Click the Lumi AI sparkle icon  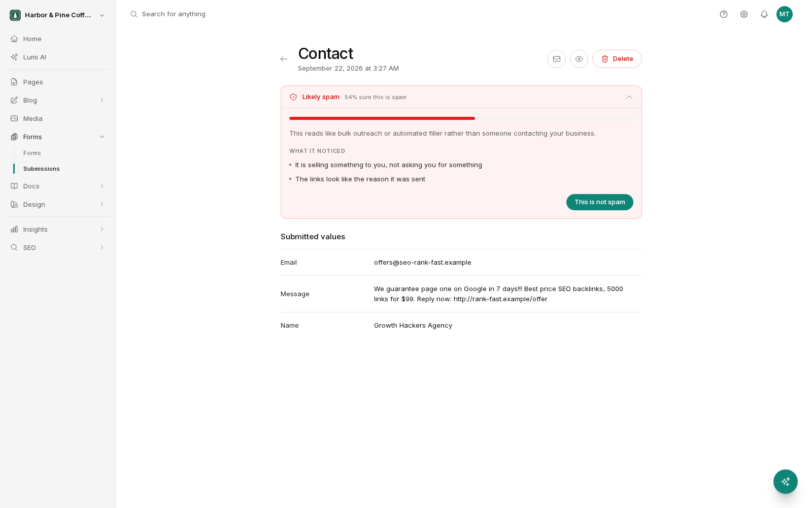pyautogui.click(x=14, y=57)
